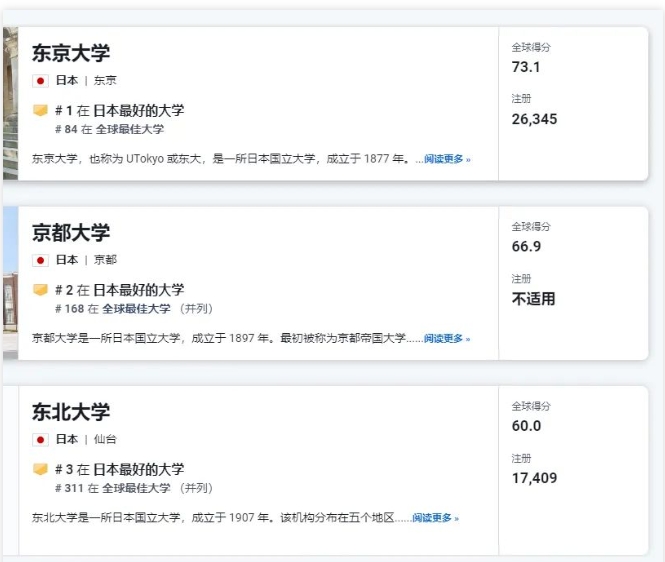Click the Japan flag icon under 东北大学
This screenshot has width=665, height=562.
pos(40,439)
